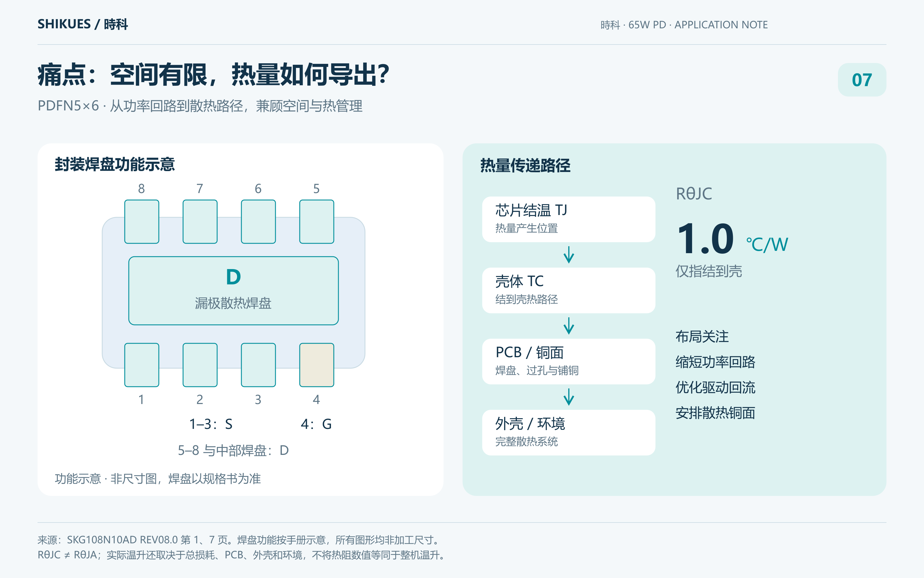Viewport: 924px width, 578px height.
Task: Select heading '热量传递路径'
Action: coord(526,166)
